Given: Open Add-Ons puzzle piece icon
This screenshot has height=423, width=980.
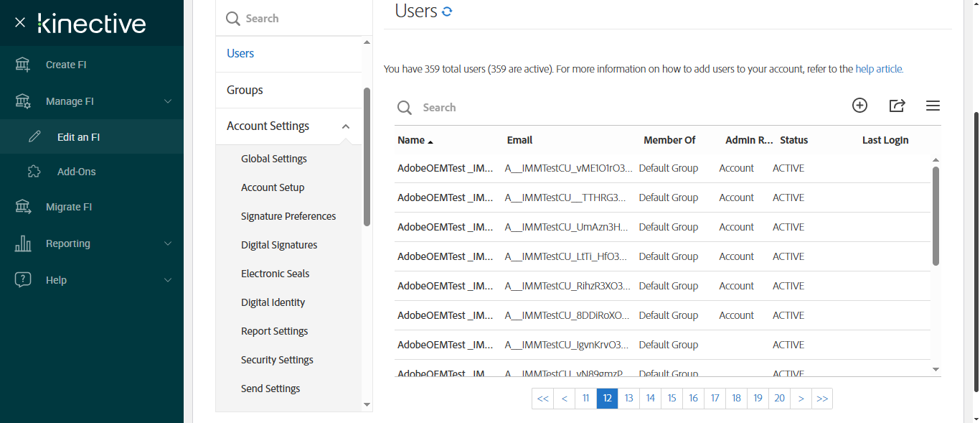Looking at the screenshot, I should click(x=34, y=172).
